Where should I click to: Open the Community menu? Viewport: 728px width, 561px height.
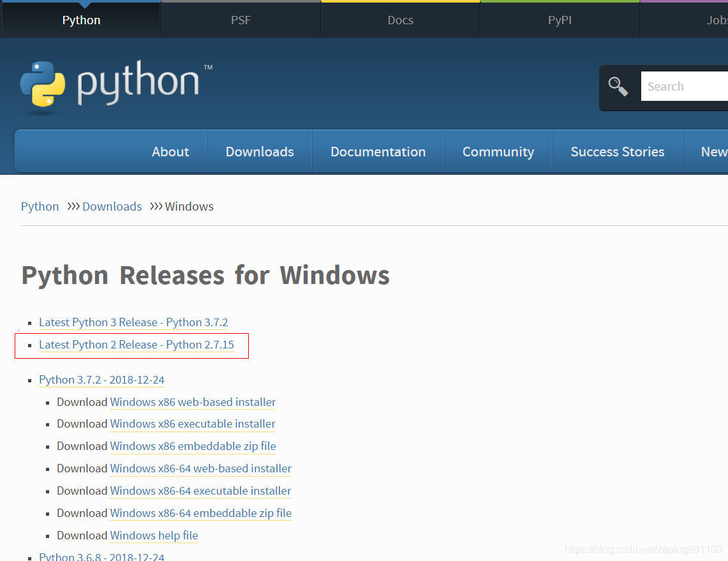(x=498, y=151)
